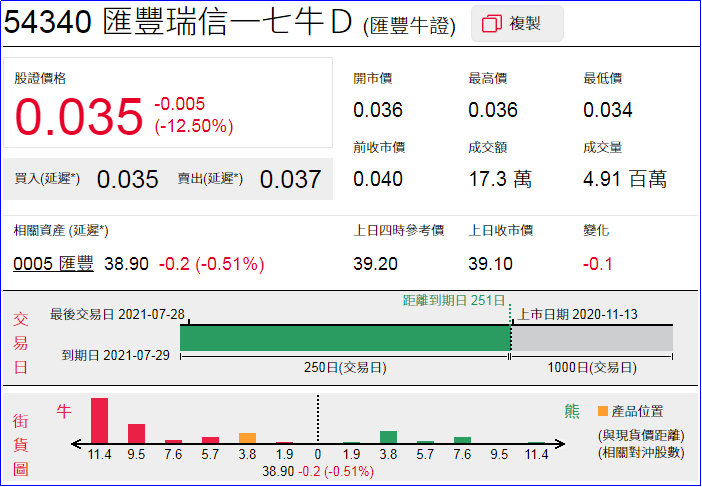Click the 變化 value -0.1
The image size is (702, 487).
pyautogui.click(x=597, y=264)
